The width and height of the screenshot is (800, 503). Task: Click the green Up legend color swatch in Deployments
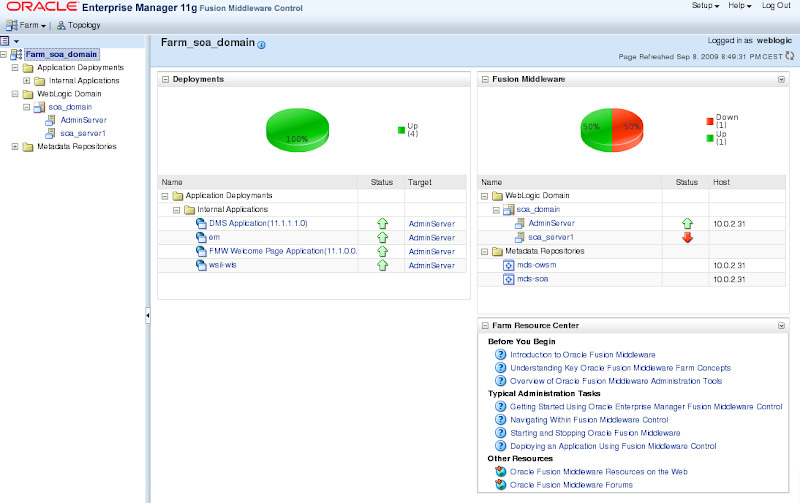coord(401,129)
